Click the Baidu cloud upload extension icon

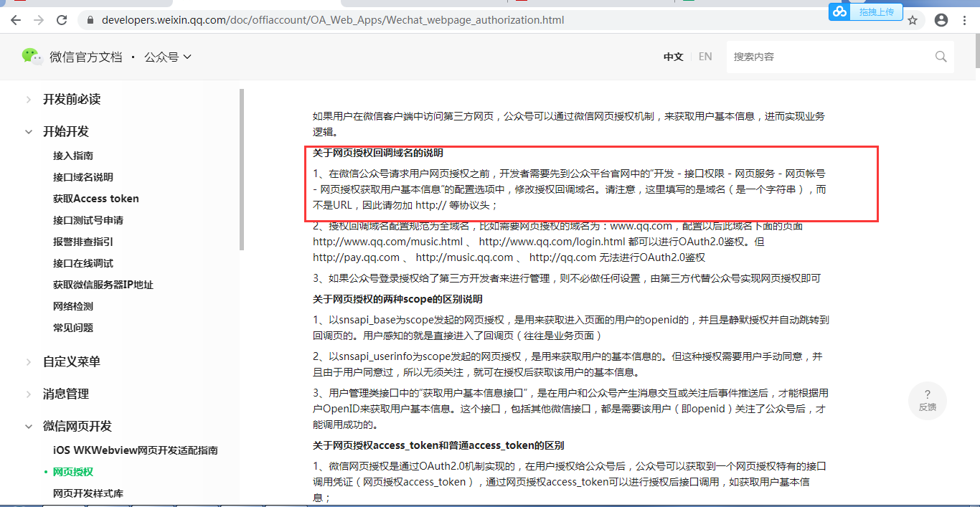(839, 11)
